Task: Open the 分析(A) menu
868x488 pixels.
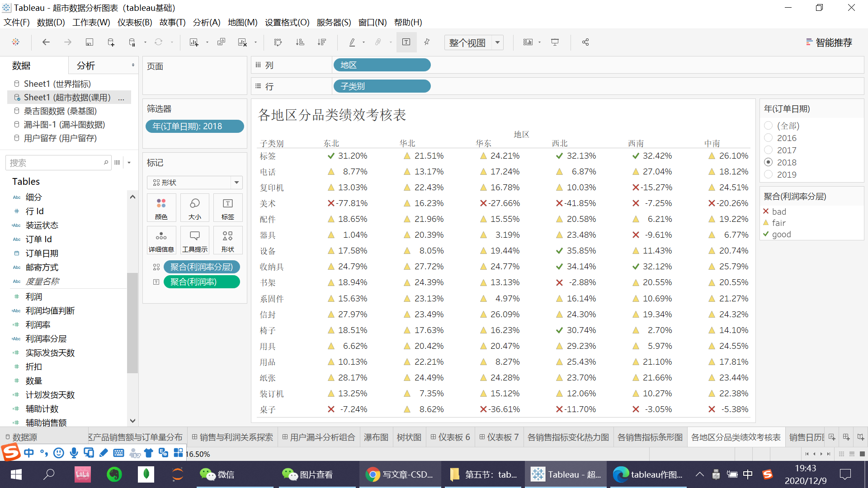Action: pyautogui.click(x=206, y=22)
